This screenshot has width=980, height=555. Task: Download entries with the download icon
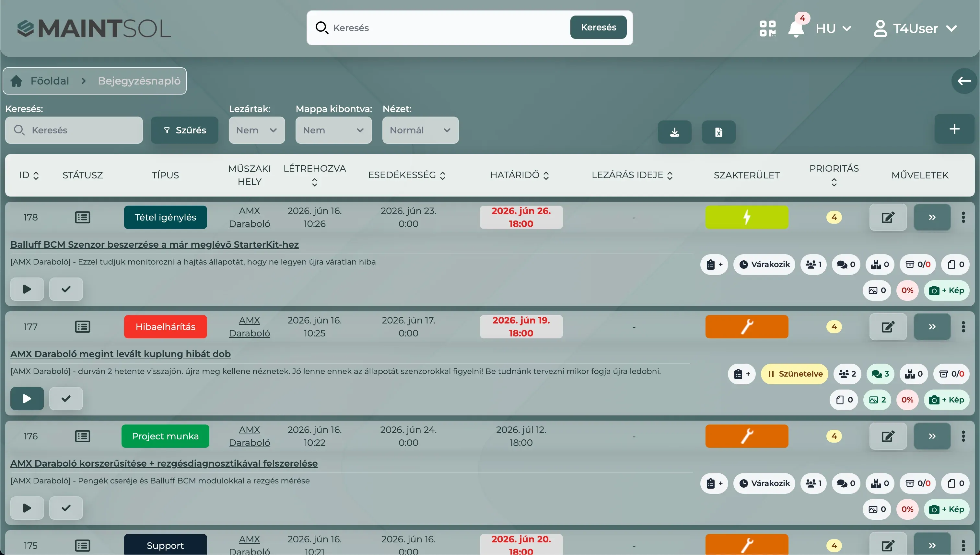pyautogui.click(x=674, y=132)
